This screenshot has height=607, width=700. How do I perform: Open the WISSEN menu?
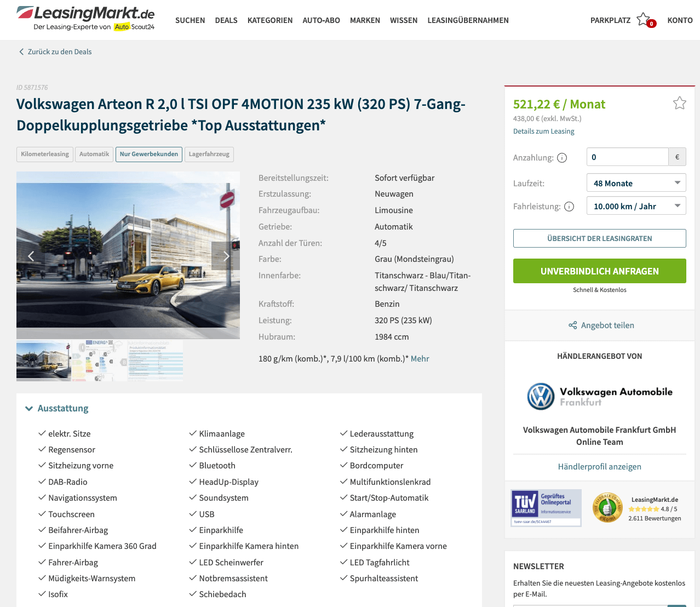404,20
